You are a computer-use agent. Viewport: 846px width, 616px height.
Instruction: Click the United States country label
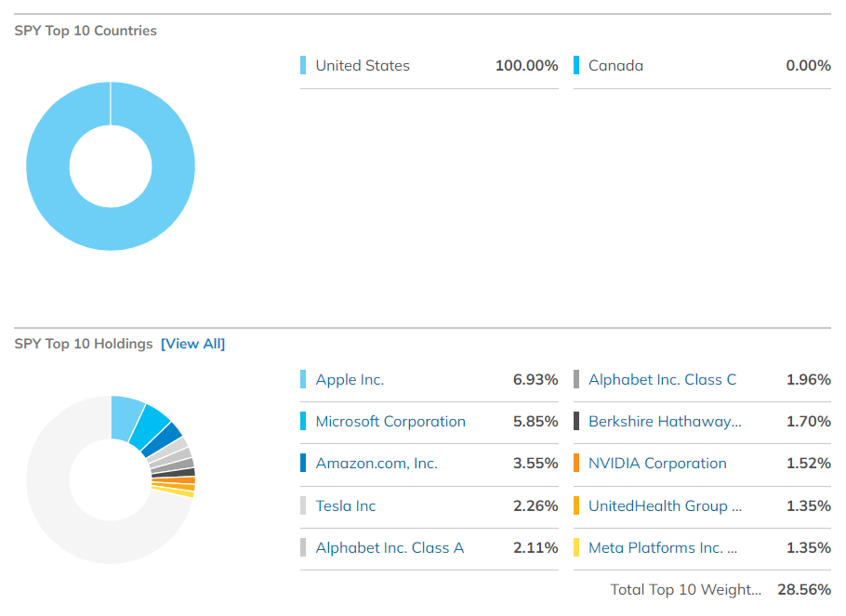click(363, 66)
